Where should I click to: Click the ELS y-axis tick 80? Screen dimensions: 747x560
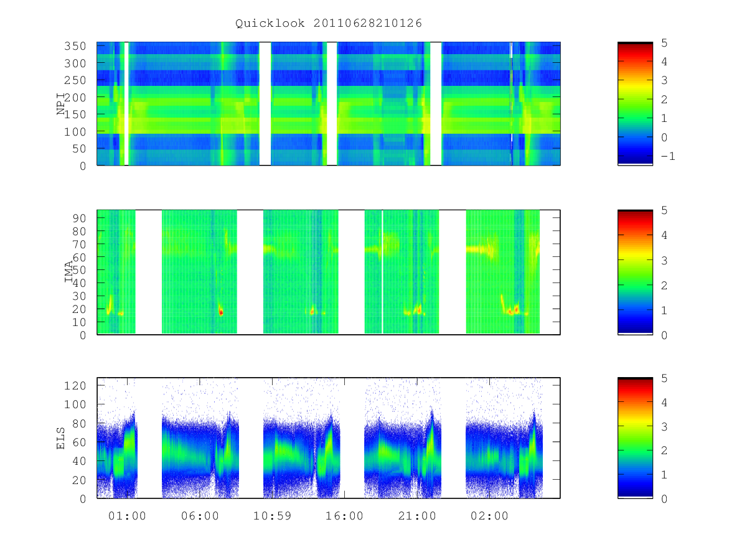(x=78, y=423)
